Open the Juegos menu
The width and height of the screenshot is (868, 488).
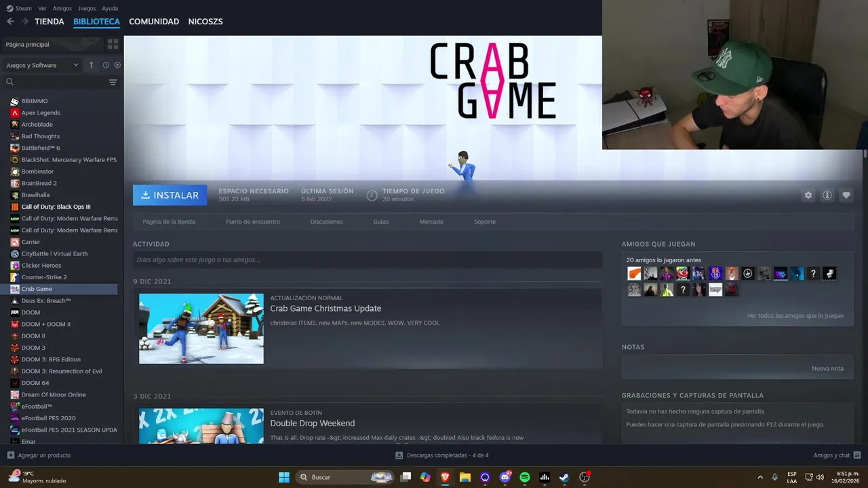87,8
